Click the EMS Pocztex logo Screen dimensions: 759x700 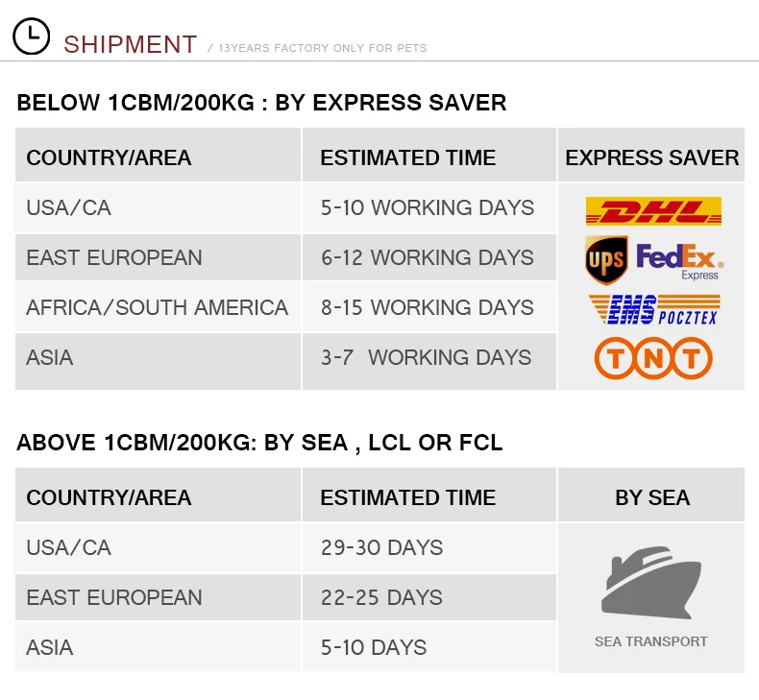652,310
